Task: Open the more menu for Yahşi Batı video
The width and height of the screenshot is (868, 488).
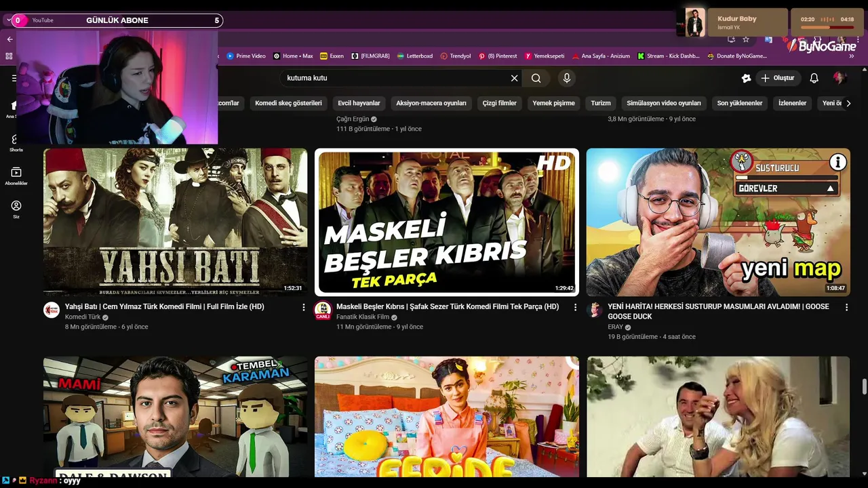Action: (x=303, y=307)
